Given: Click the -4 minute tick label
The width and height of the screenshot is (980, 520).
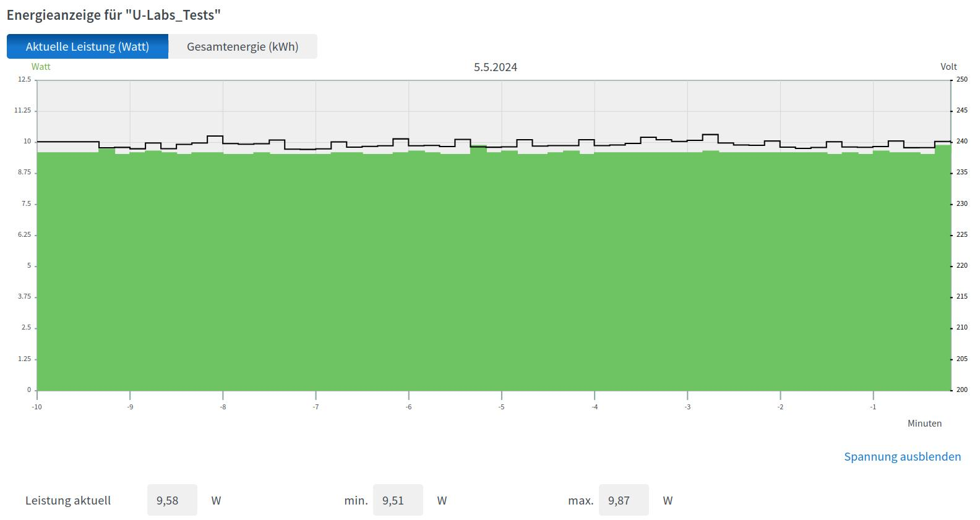Looking at the screenshot, I should coord(595,407).
